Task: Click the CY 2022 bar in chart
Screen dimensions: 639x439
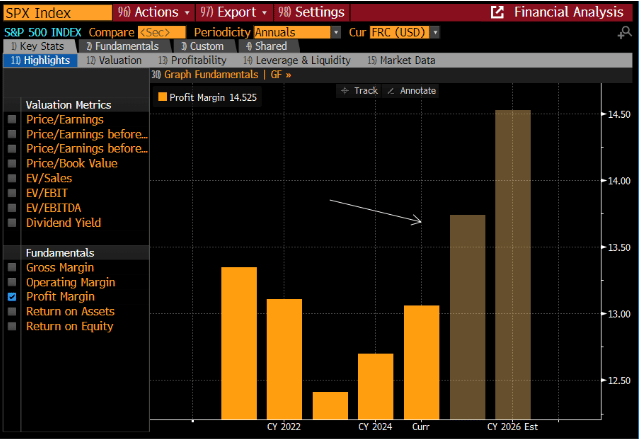Action: click(x=284, y=359)
